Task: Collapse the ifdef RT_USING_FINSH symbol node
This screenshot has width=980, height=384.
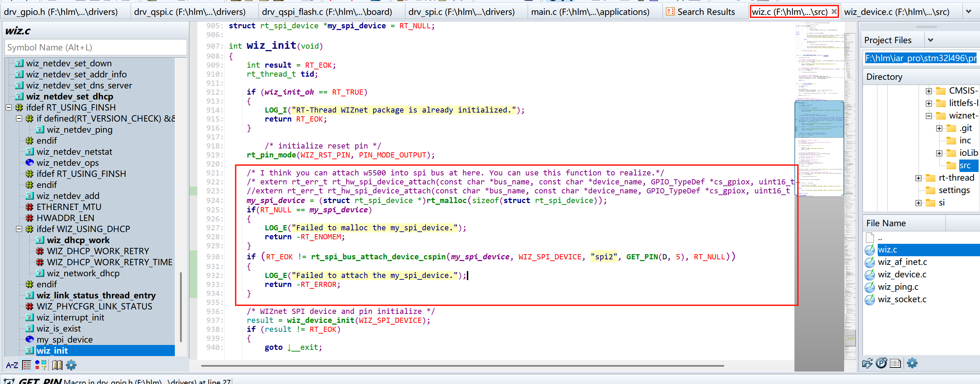Action: (9, 108)
